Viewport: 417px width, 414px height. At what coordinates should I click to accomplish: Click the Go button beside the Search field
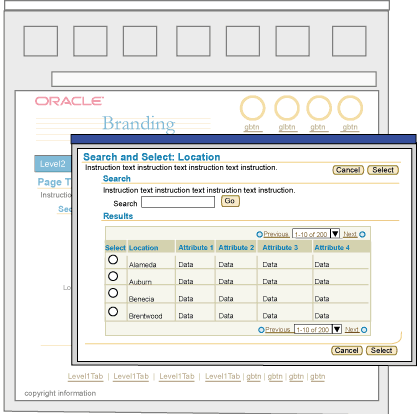click(230, 201)
